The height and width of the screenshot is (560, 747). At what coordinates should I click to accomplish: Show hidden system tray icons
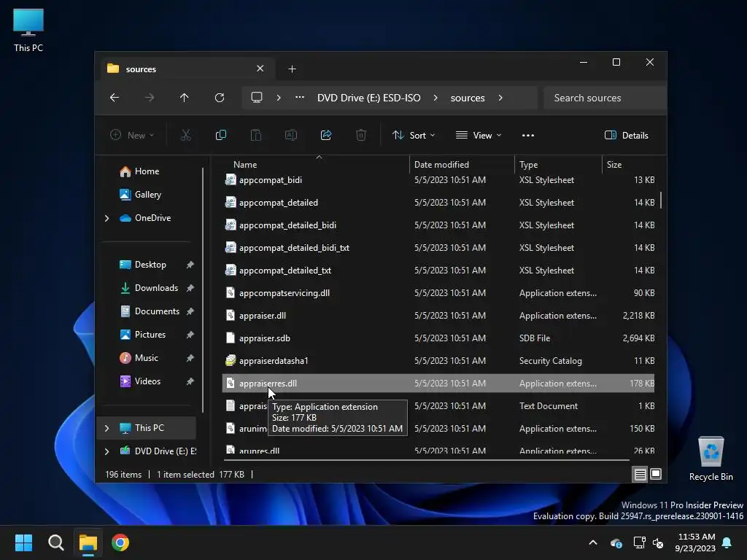[593, 542]
